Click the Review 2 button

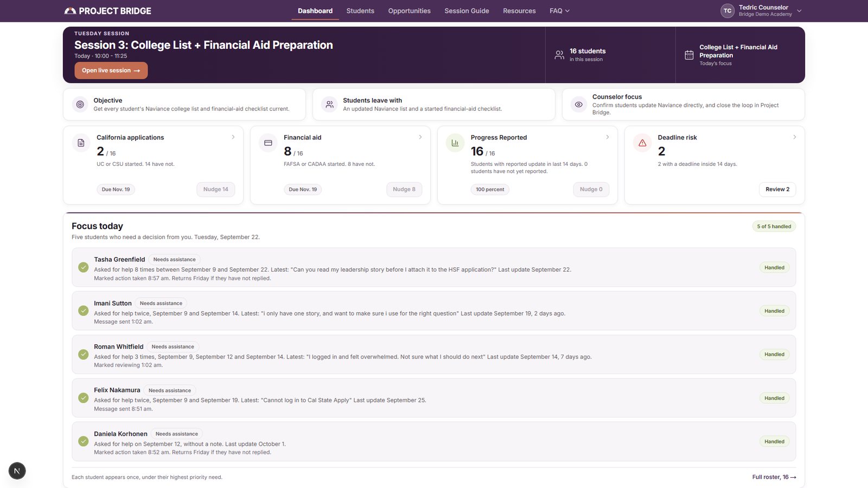[x=777, y=189]
